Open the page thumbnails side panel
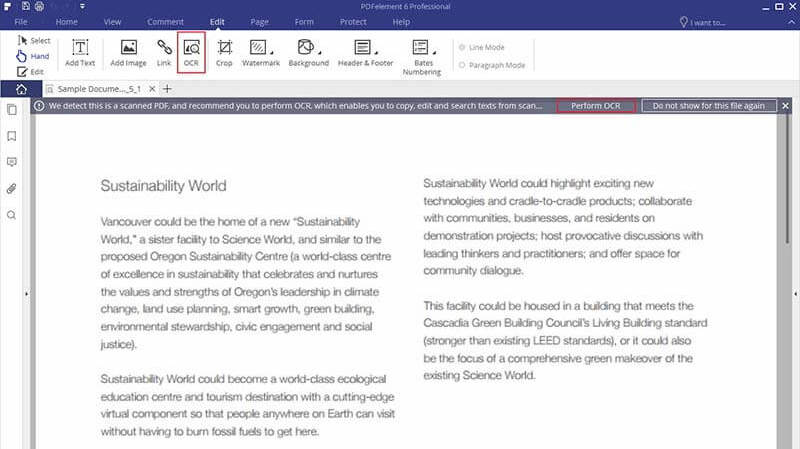The height and width of the screenshot is (449, 800). coord(12,110)
